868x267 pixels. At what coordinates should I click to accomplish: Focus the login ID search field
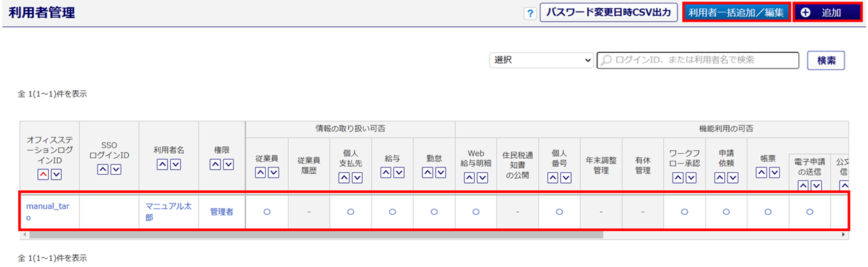click(x=698, y=60)
